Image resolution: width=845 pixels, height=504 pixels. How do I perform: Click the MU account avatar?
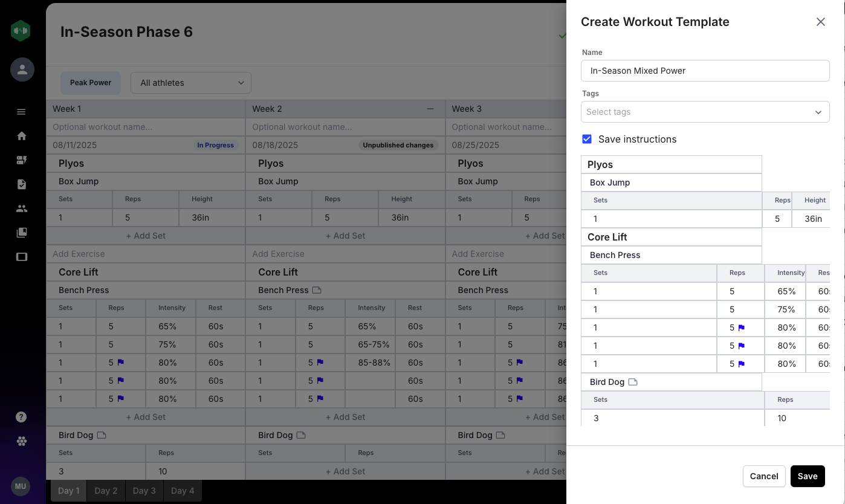(21, 486)
